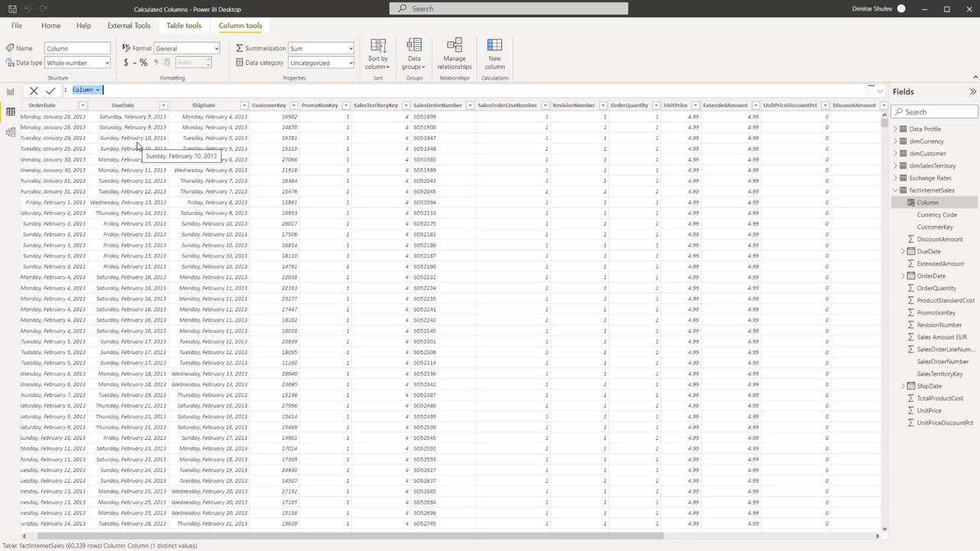The image size is (980, 551).
Task: Select the Column tools tab
Action: [240, 25]
